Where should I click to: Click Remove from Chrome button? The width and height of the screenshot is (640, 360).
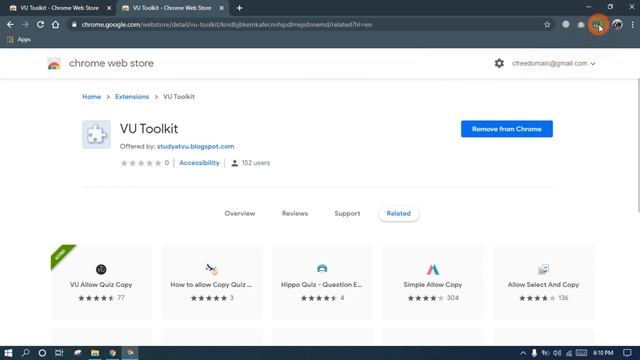click(x=507, y=129)
